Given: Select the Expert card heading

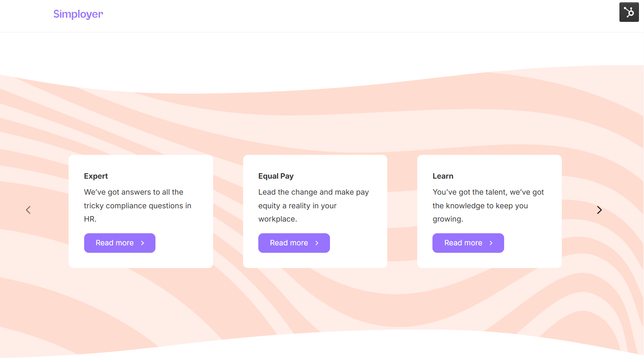Looking at the screenshot, I should (96, 176).
